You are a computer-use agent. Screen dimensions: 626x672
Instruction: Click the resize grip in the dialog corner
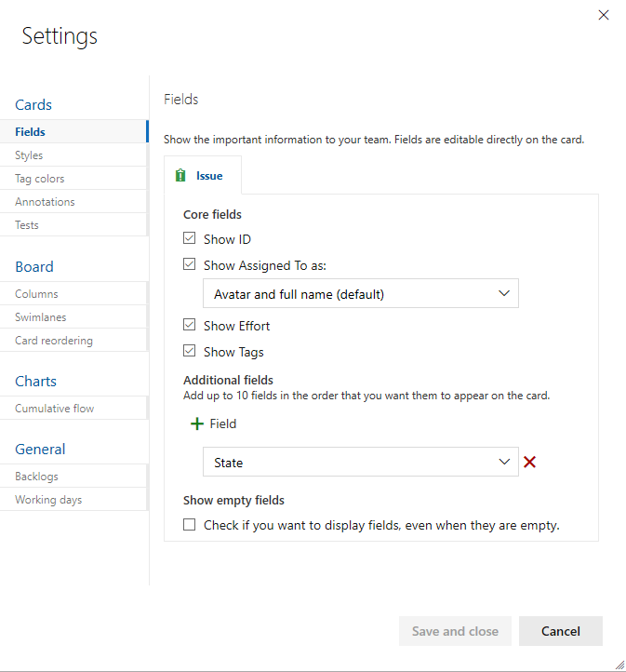[619, 665]
